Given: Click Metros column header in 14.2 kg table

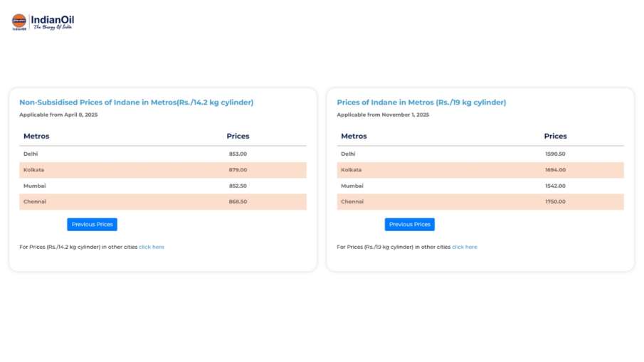Looking at the screenshot, I should tap(36, 136).
